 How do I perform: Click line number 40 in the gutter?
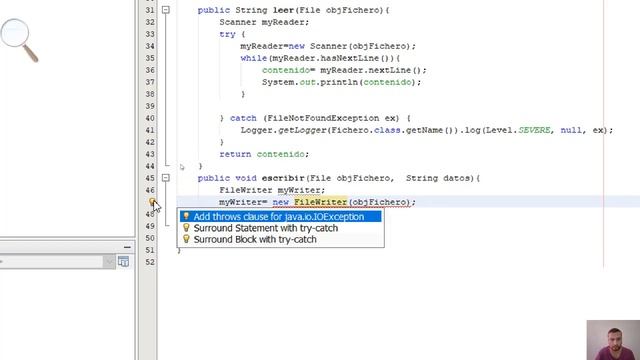point(150,118)
